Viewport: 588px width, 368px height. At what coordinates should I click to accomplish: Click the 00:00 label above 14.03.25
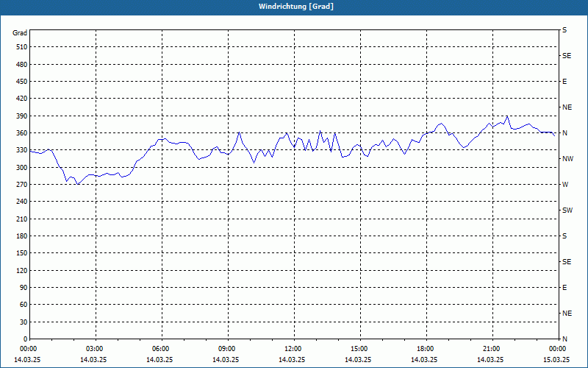(28, 349)
